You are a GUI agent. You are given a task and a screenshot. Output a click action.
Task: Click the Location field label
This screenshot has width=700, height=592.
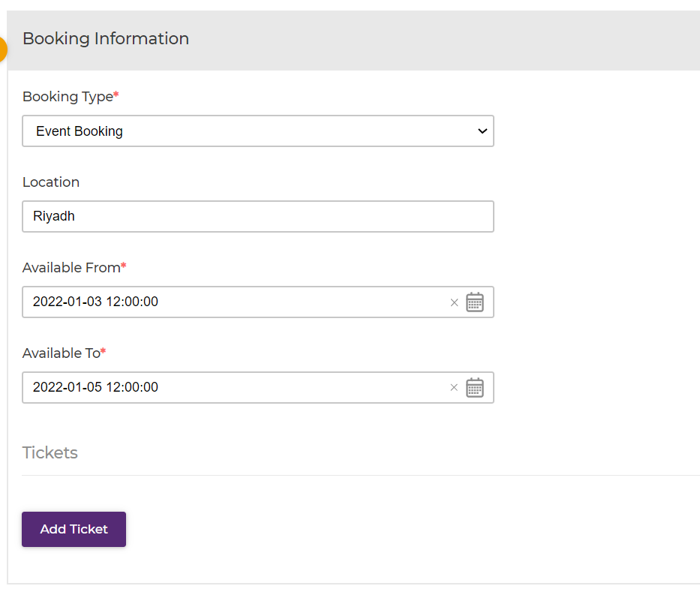pos(51,182)
